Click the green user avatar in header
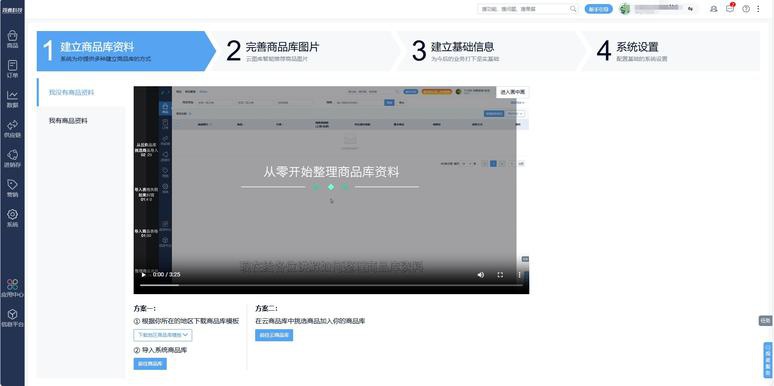Image resolution: width=774 pixels, height=386 pixels. click(x=625, y=9)
